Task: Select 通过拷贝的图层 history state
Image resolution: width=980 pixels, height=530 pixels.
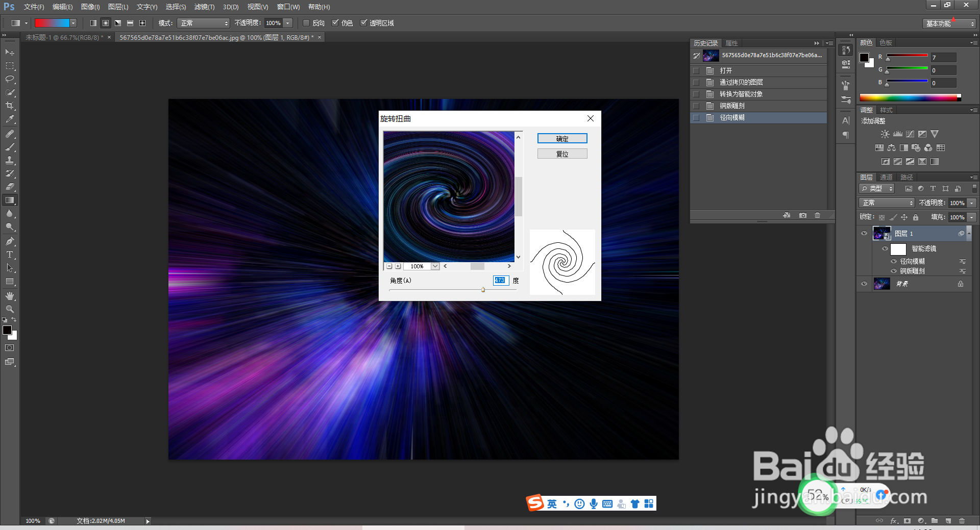Action: coord(758,83)
